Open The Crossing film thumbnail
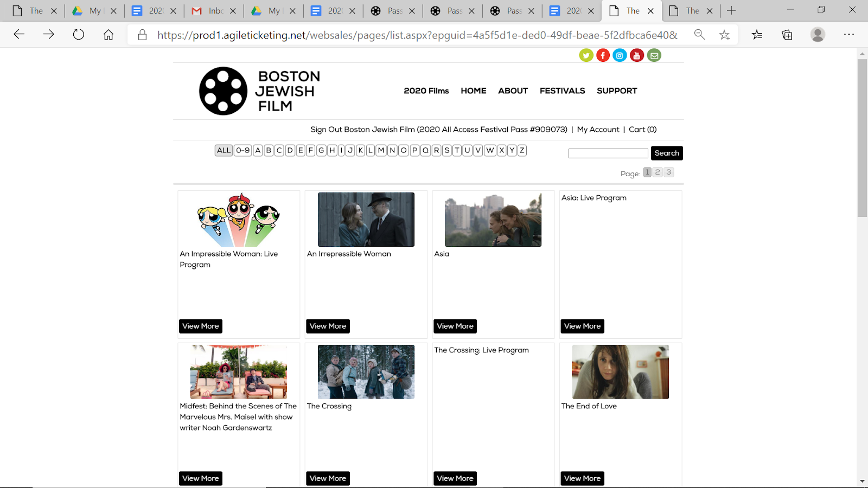The image size is (868, 488). point(366,372)
